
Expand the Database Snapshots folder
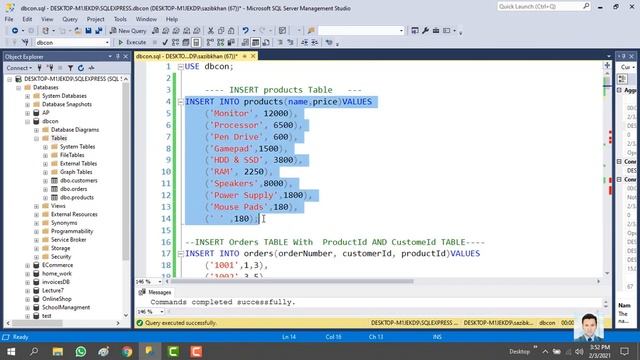tap(27, 105)
